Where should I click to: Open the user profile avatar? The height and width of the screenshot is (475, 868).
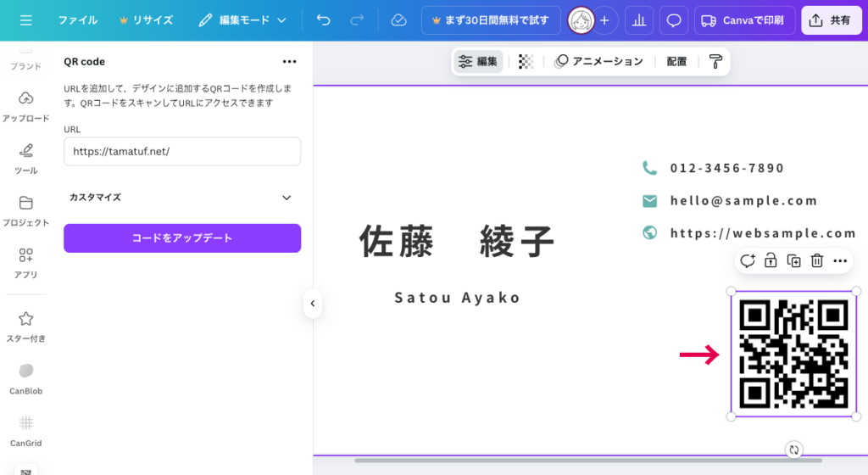(x=581, y=20)
